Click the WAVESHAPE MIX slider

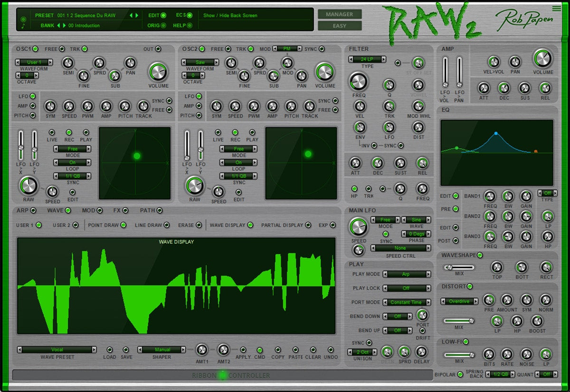(x=459, y=268)
